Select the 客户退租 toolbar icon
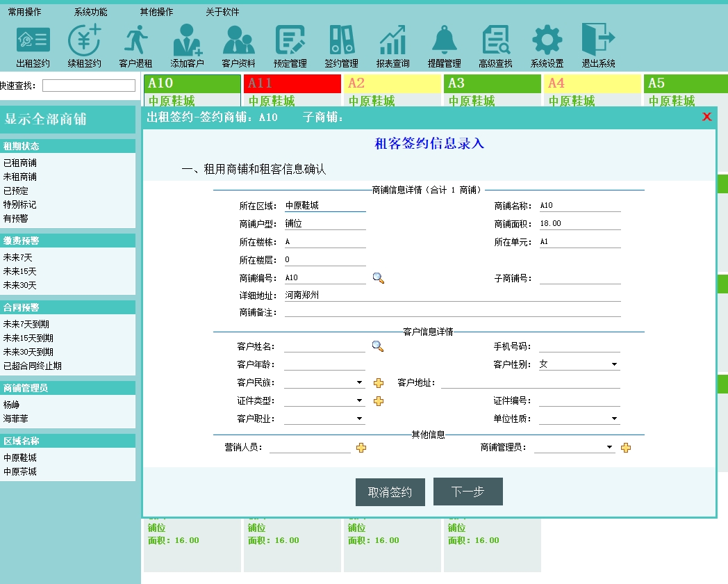The width and height of the screenshot is (728, 584). coord(135,40)
